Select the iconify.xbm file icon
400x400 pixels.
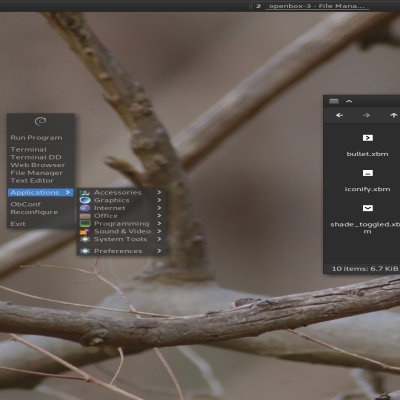pos(368,173)
